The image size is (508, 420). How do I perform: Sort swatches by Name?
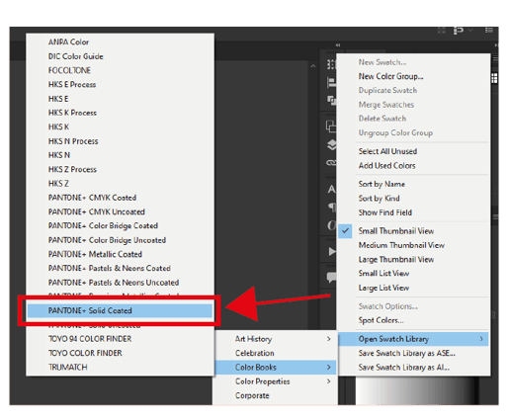click(381, 184)
